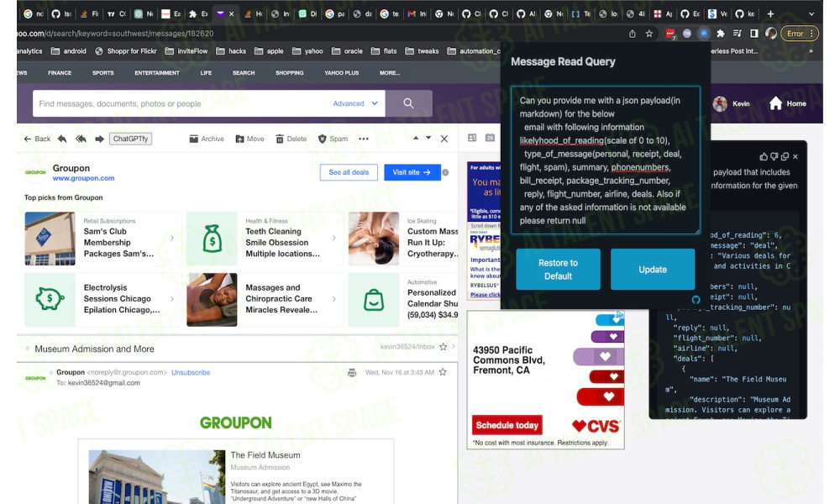840x504 pixels.
Task: Thumbs up the ChatGPT response
Action: point(764,156)
